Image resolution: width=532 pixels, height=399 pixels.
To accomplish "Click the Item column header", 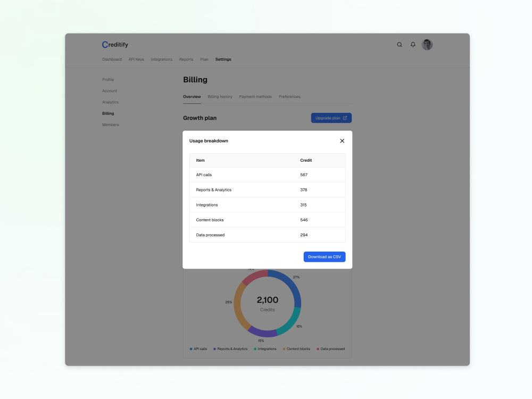I will click(x=200, y=160).
